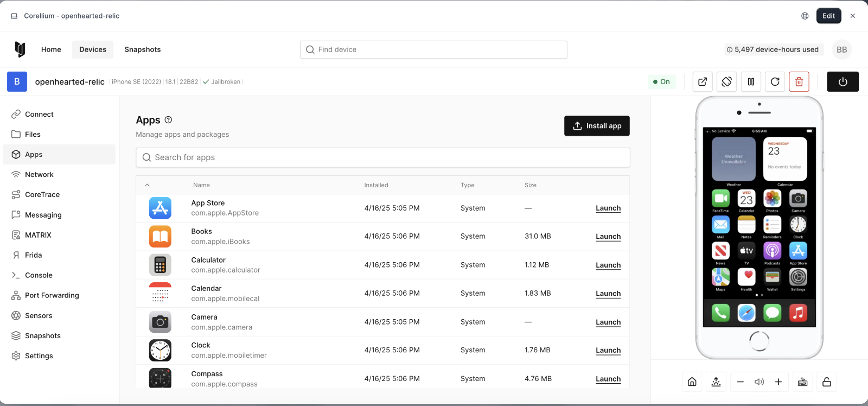Image resolution: width=868 pixels, height=406 pixels.
Task: Launch the Calculator app
Action: click(x=608, y=265)
